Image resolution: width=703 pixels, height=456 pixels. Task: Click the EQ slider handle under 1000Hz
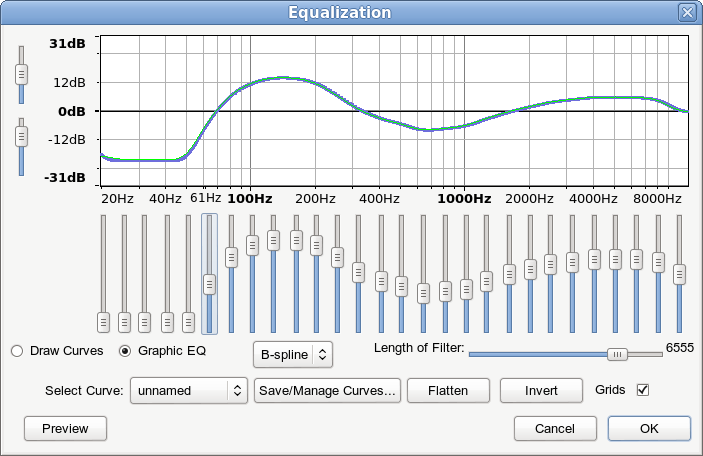tap(466, 290)
